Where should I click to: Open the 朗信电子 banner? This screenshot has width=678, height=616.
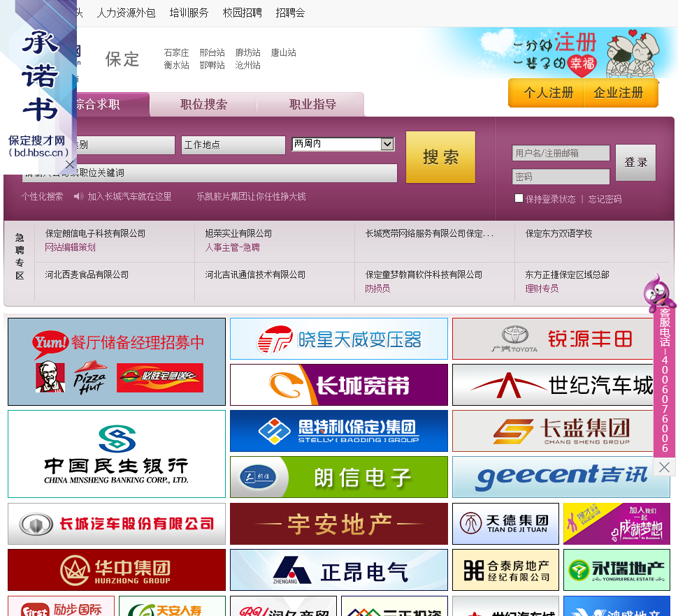(x=339, y=477)
